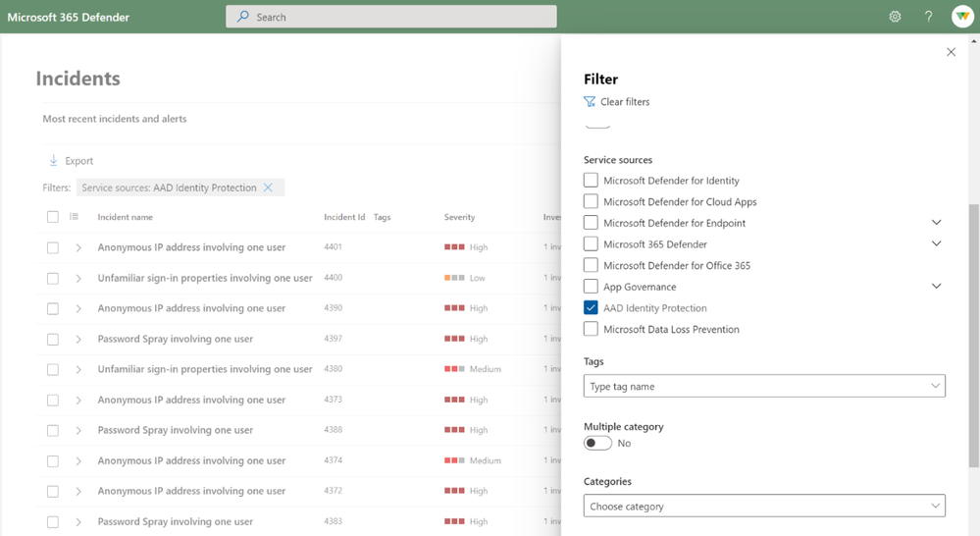Check Microsoft Defender for Identity
Viewport: 980px width, 536px height.
click(591, 180)
